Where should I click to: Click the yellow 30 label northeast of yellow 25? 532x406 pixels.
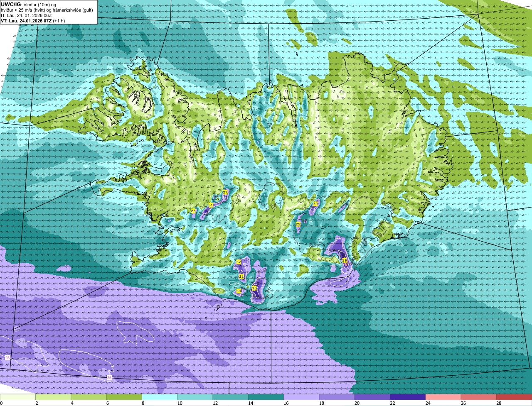[x=315, y=204]
